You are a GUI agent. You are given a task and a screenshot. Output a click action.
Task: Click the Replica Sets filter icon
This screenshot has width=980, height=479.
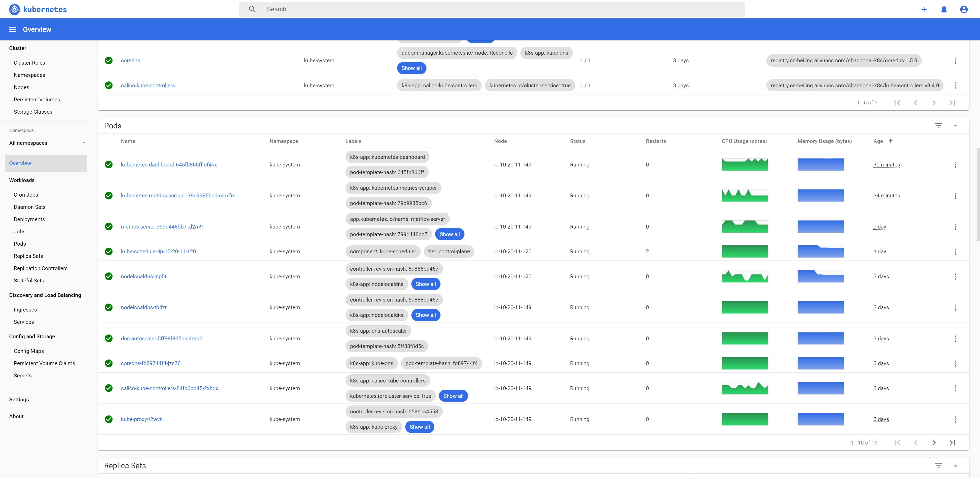[939, 466]
